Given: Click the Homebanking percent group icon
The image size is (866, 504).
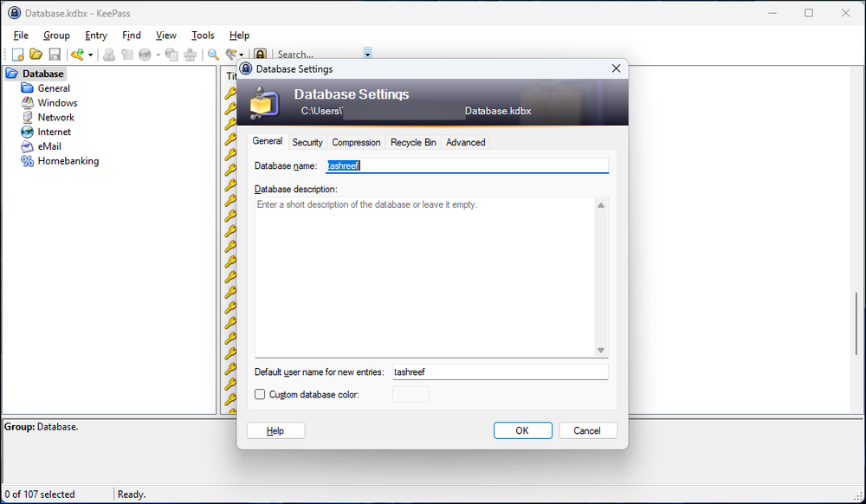Looking at the screenshot, I should click(x=27, y=161).
